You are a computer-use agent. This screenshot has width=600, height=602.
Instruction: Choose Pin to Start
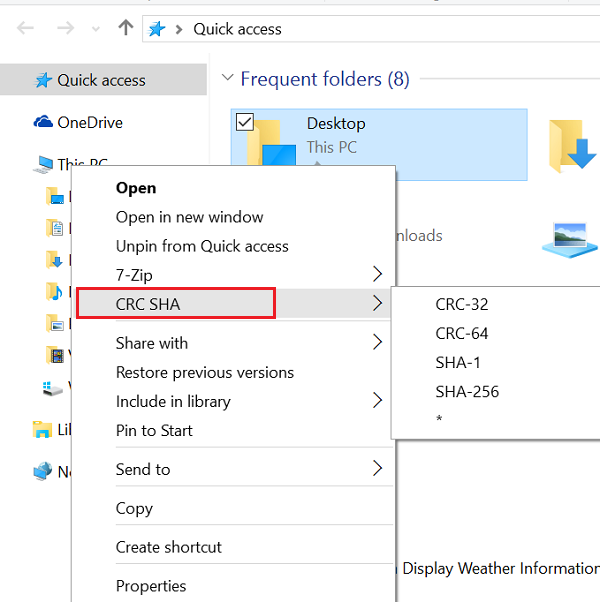click(x=154, y=430)
